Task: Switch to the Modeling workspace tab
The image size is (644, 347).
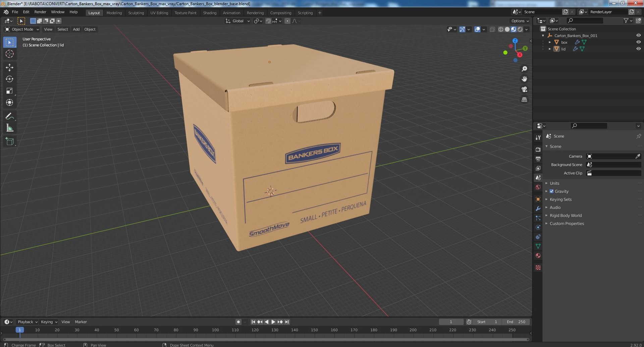Action: (x=114, y=13)
